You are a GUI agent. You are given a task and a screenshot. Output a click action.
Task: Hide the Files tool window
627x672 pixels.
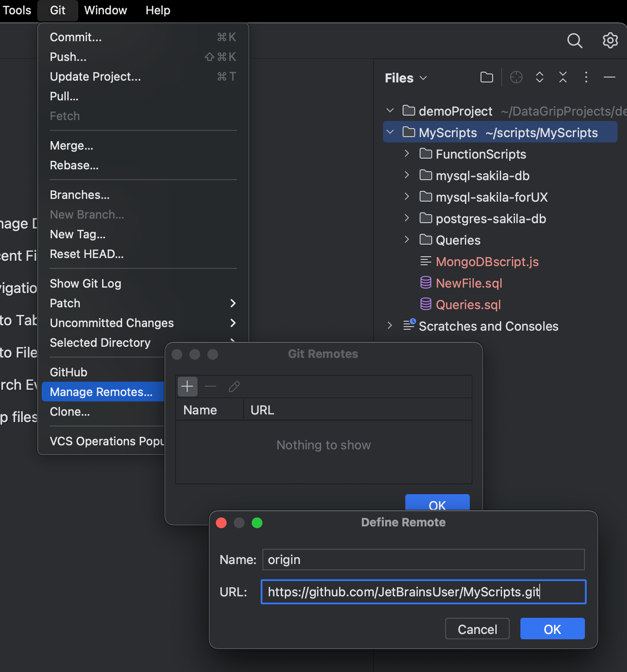tap(609, 77)
